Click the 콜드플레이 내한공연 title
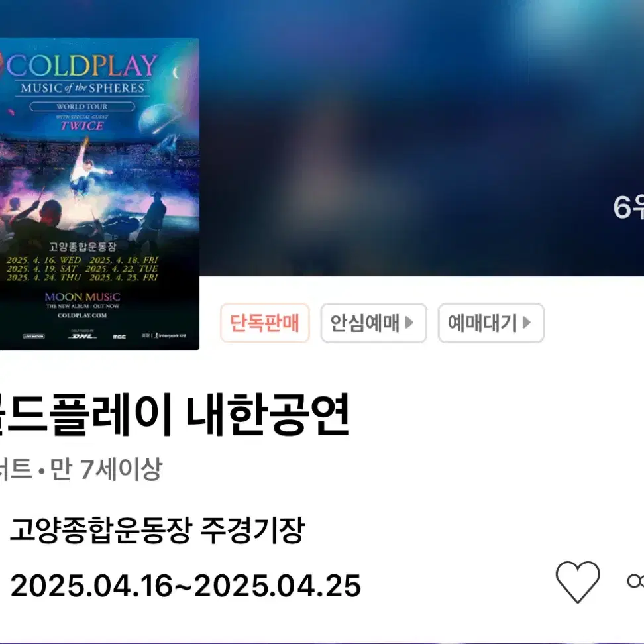This screenshot has width=644, height=644. (174, 414)
